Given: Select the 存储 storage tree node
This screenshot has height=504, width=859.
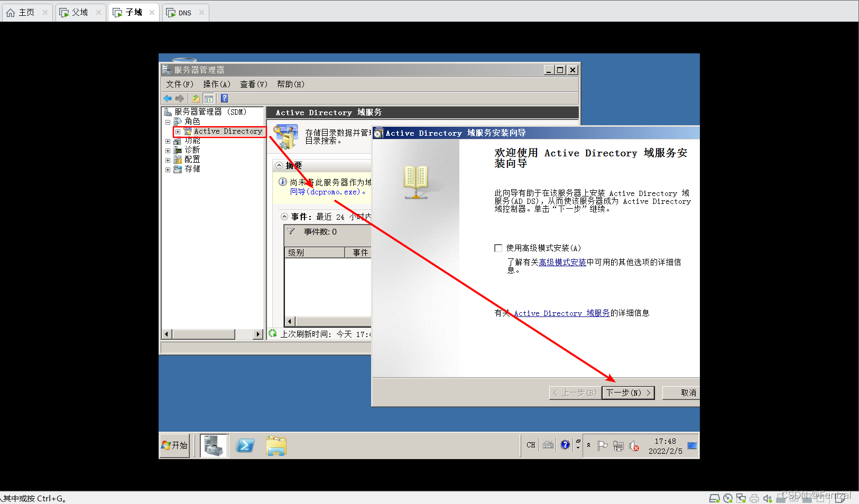Looking at the screenshot, I should (x=192, y=169).
